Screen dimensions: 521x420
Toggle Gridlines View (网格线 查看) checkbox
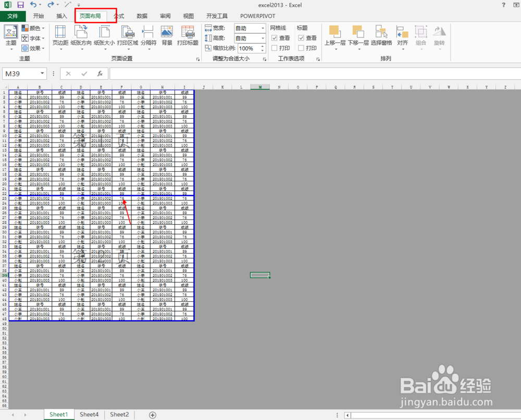point(275,38)
